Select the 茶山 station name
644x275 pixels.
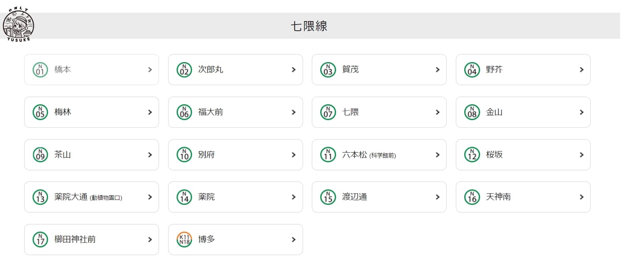point(63,155)
